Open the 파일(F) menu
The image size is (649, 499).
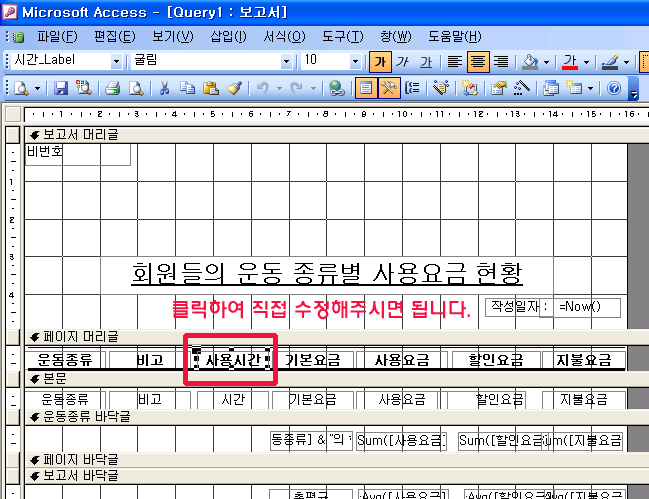coord(57,37)
